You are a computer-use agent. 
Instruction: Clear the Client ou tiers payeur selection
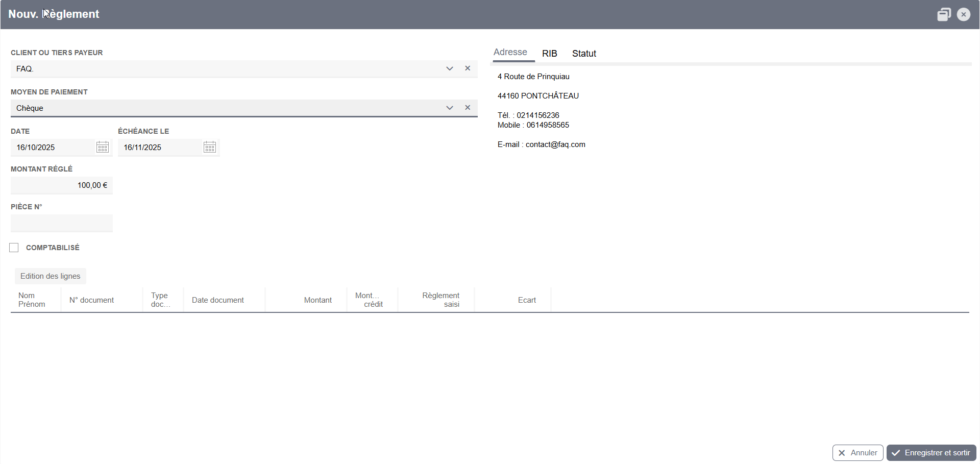[x=468, y=68]
